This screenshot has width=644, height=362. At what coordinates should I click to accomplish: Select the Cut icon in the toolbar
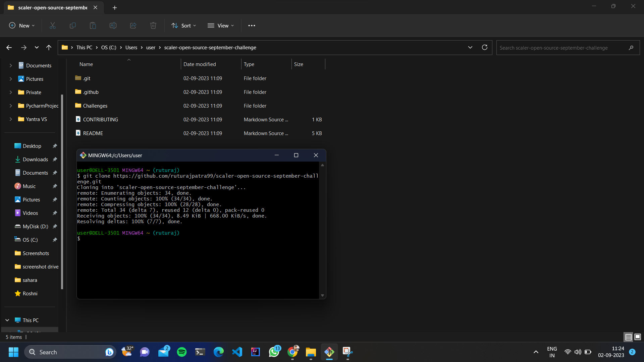(52, 25)
